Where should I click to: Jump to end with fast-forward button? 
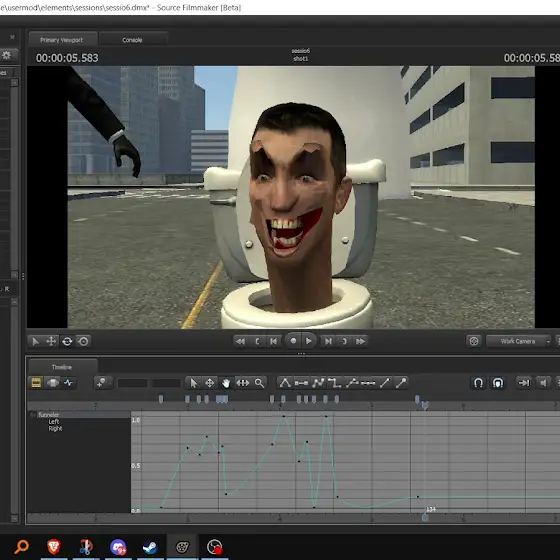361,341
